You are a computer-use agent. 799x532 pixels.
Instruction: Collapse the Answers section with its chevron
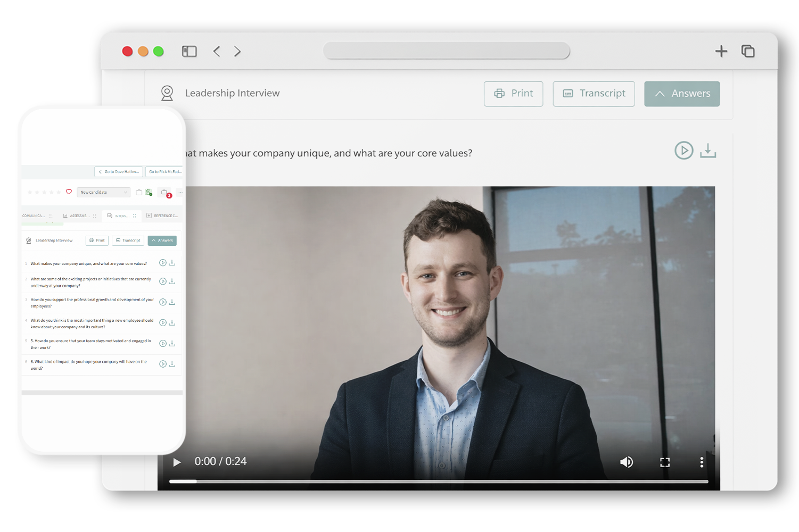pyautogui.click(x=660, y=94)
